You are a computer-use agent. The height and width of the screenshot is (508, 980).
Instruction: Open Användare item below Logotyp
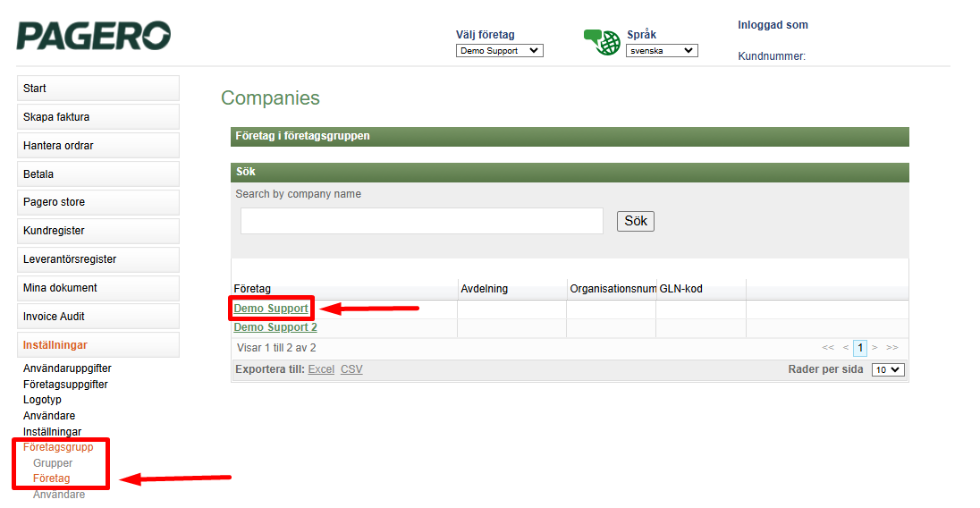(49, 416)
